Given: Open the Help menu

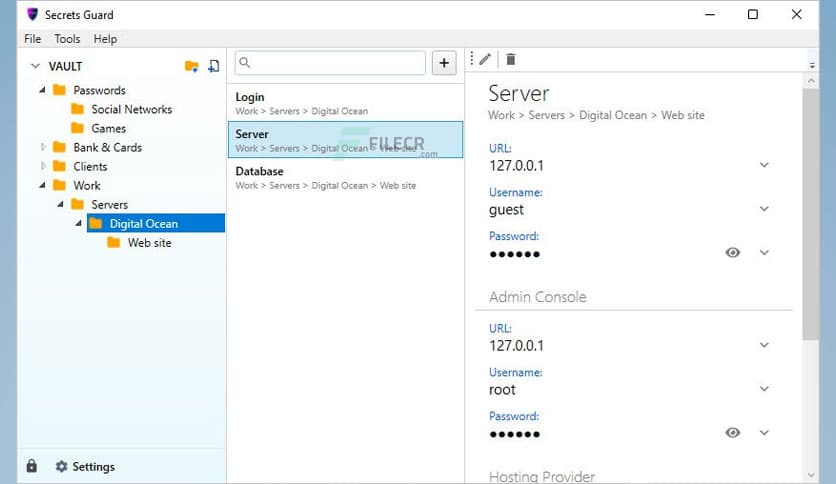Looking at the screenshot, I should 105,39.
